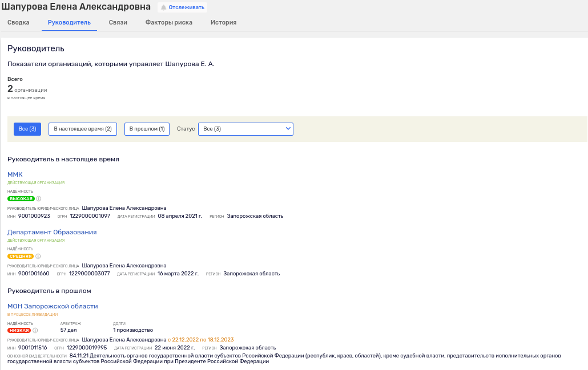The image size is (588, 370).
Task: Click the Отслеживать button
Action: tap(182, 7)
